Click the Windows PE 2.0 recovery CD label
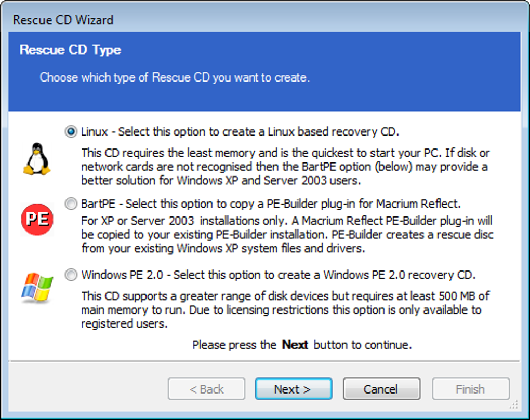This screenshot has height=420, width=530. click(278, 275)
